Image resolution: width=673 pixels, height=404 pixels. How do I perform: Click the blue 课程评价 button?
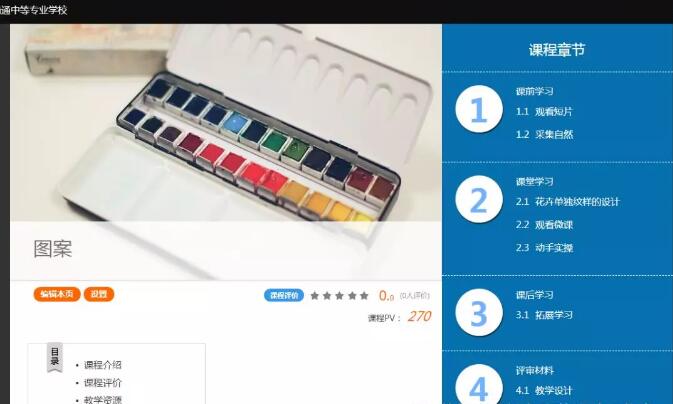pos(284,295)
